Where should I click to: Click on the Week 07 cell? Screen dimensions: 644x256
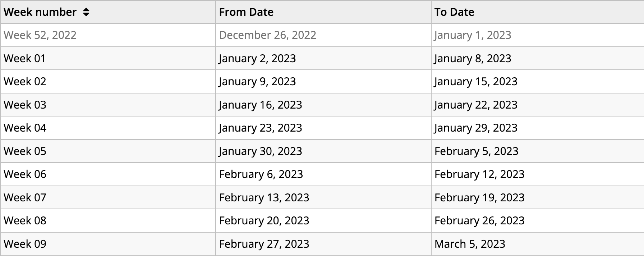(x=25, y=197)
